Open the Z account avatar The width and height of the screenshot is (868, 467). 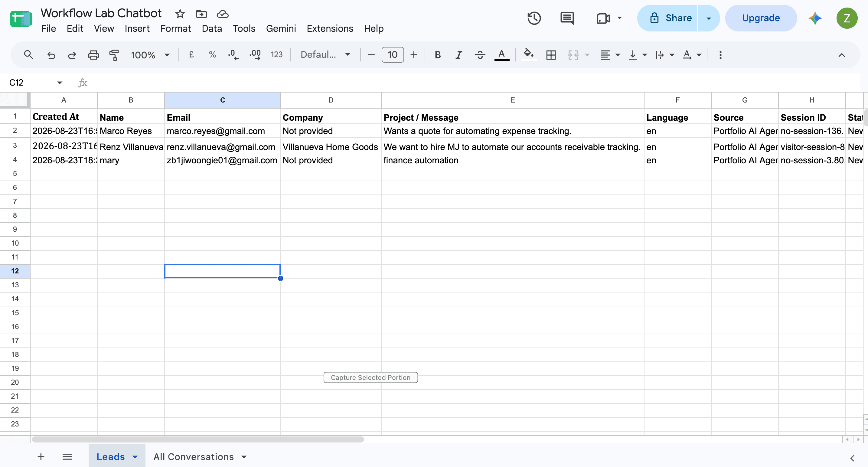[x=847, y=18]
